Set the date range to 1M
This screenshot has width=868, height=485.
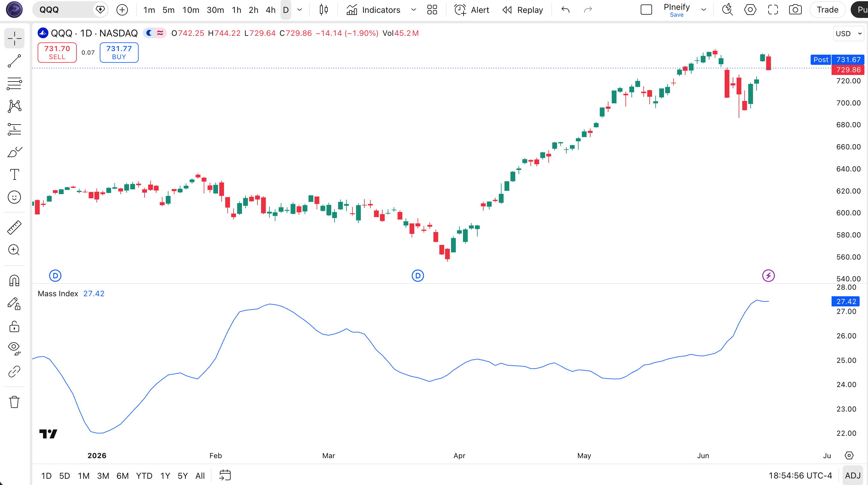point(84,476)
